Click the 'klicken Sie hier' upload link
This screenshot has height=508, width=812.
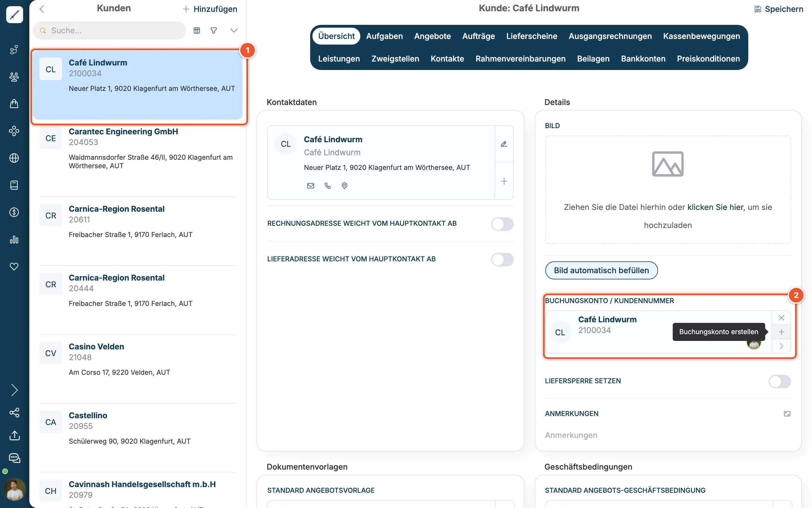click(715, 207)
